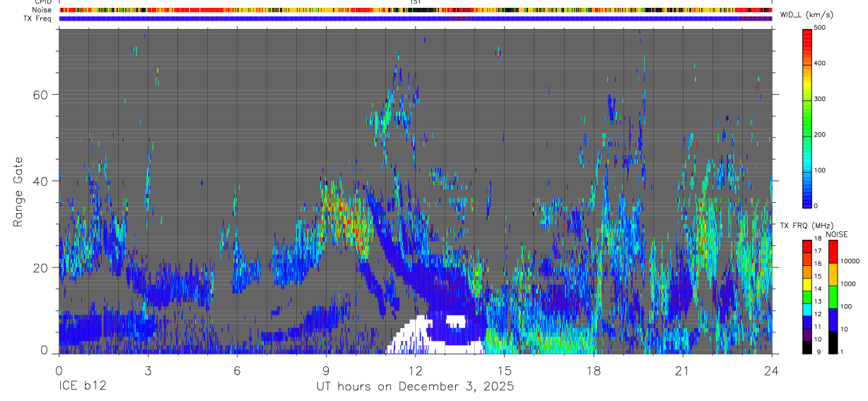This screenshot has height=401, width=868.
Task: Click the 'Range Gate' y-axis title
Action: [x=17, y=192]
